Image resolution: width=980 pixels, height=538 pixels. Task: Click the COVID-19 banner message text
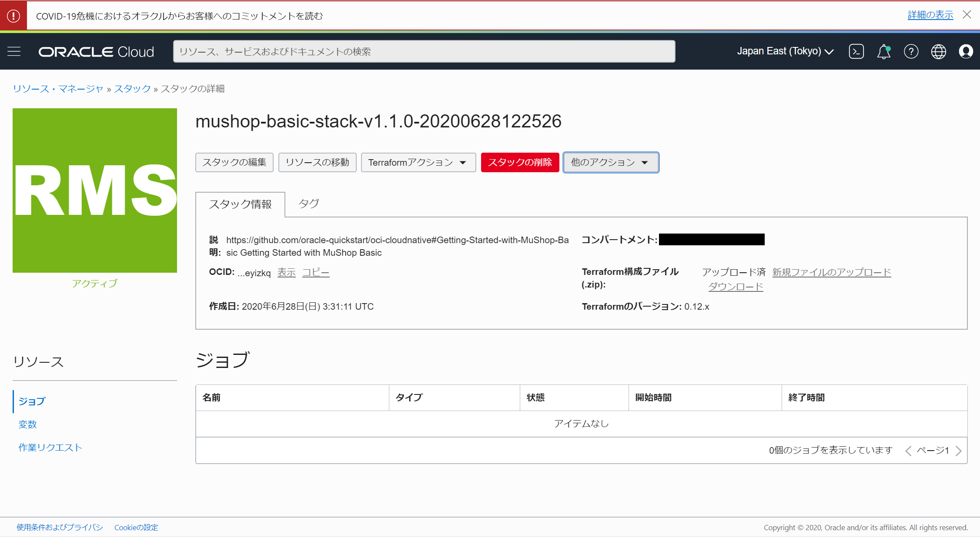coord(180,16)
